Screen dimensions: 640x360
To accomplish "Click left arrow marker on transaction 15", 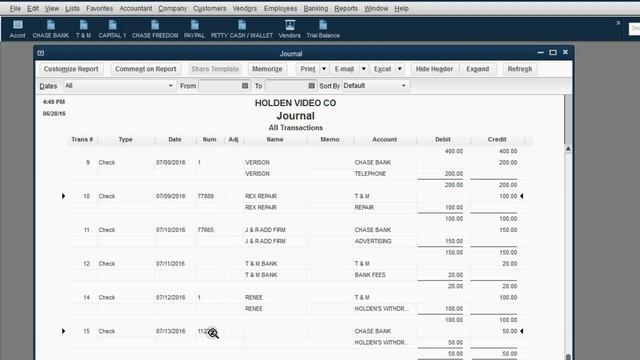I will tap(63, 331).
